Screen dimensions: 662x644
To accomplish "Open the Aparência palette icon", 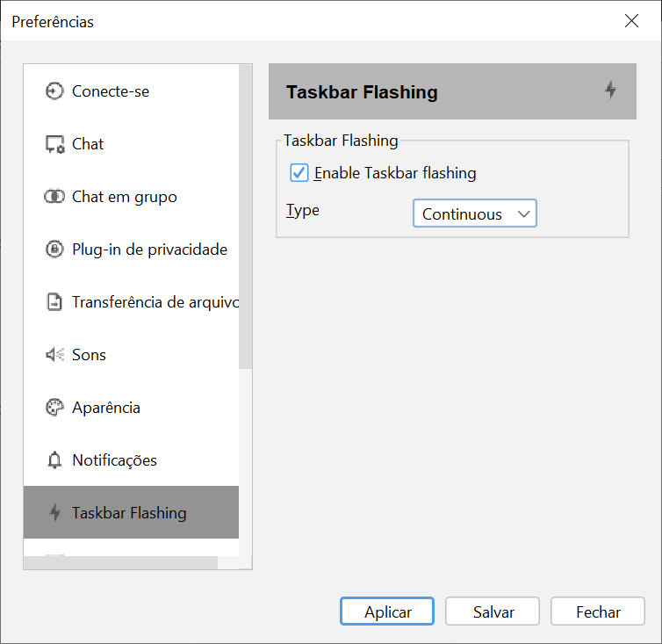I will click(54, 408).
